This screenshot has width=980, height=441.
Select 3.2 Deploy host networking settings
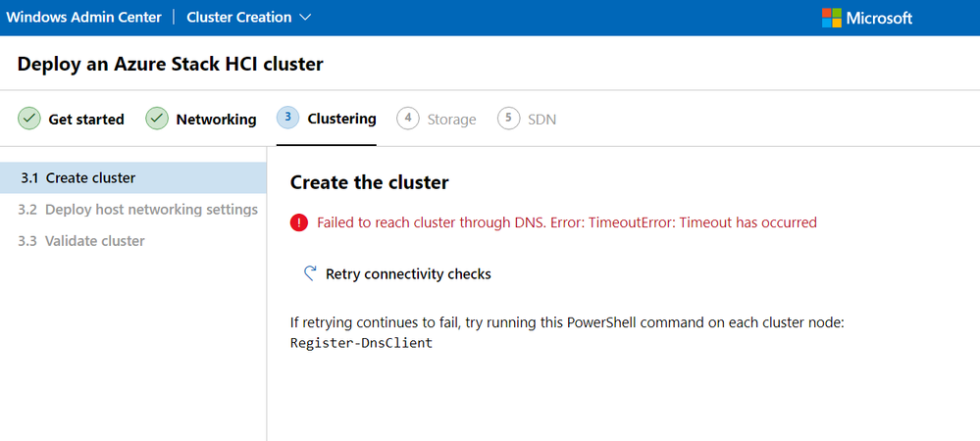click(133, 210)
